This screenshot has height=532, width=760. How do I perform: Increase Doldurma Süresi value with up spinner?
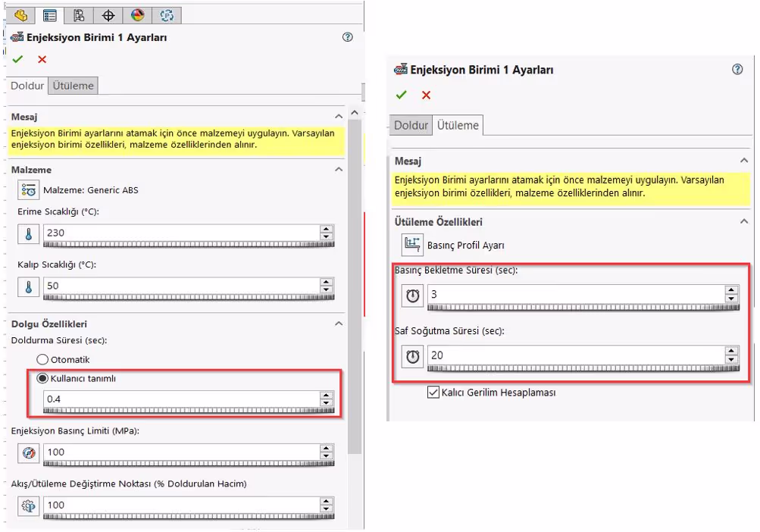pos(327,396)
